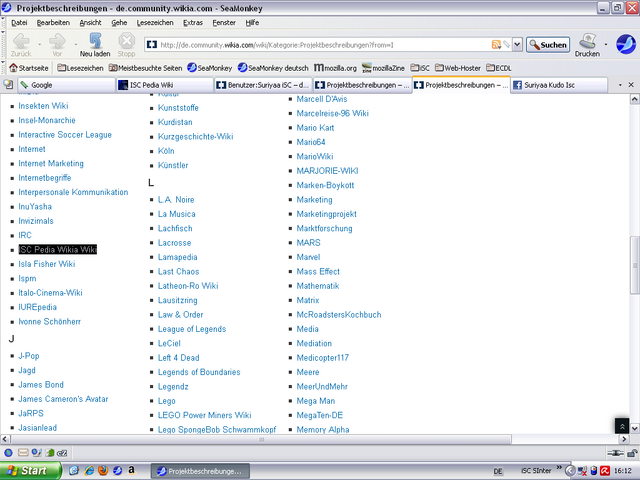Screen dimensions: 640x480
Task: Open the Lesezeichen menu
Action: tap(155, 22)
